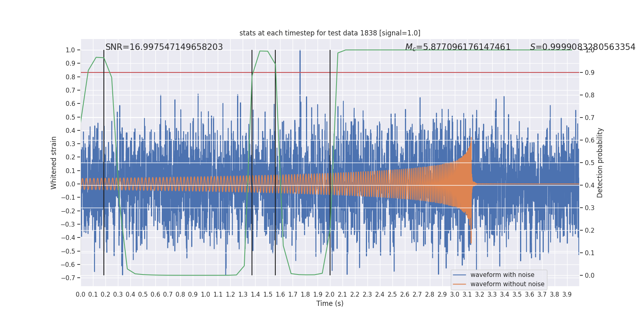Click the orange line swatch in legend
Viewport: 644px width, 322px height.
point(459,284)
